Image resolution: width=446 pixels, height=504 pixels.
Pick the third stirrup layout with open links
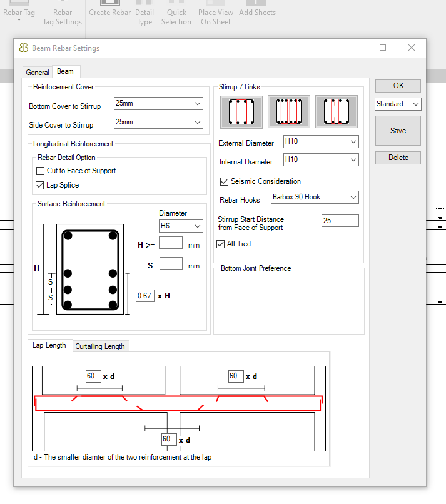pos(336,112)
